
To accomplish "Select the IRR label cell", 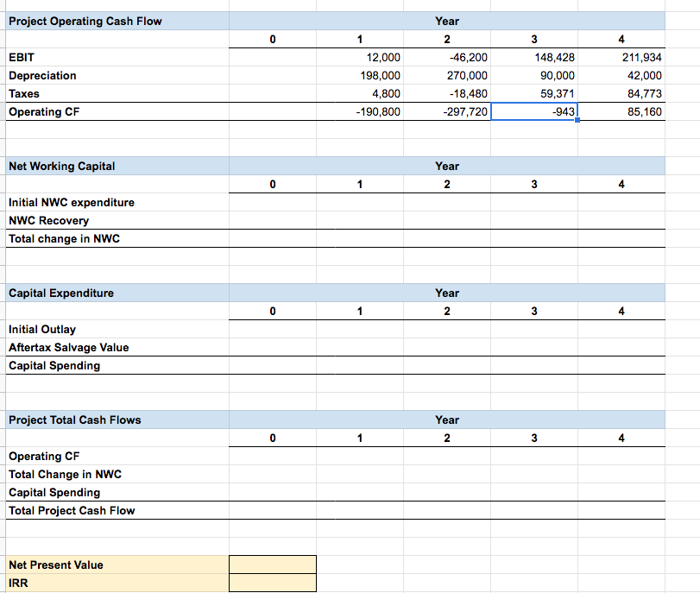I will point(117,584).
